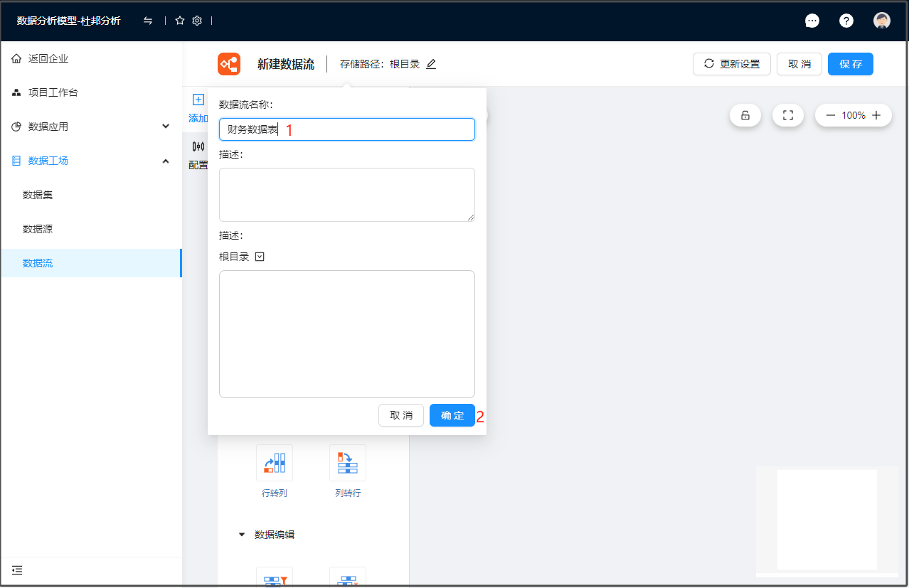Collapse the 数据编辑 section

tap(241, 535)
